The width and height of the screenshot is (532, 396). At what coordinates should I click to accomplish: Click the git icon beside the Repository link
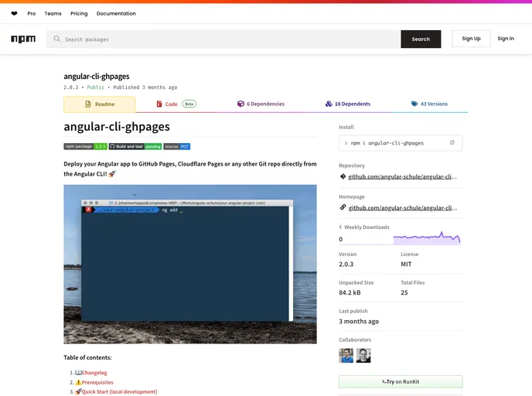(x=343, y=176)
